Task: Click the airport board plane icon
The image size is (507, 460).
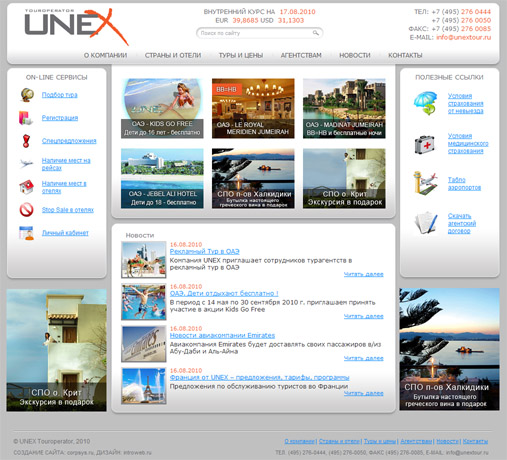Action: (x=425, y=183)
